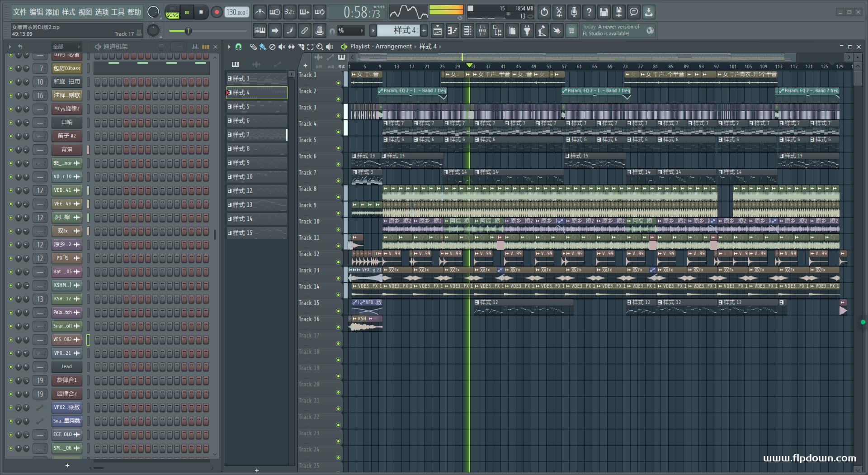Image resolution: width=868 pixels, height=475 pixels.
Task: Mute the 口哨 channel LED
Action: point(11,123)
